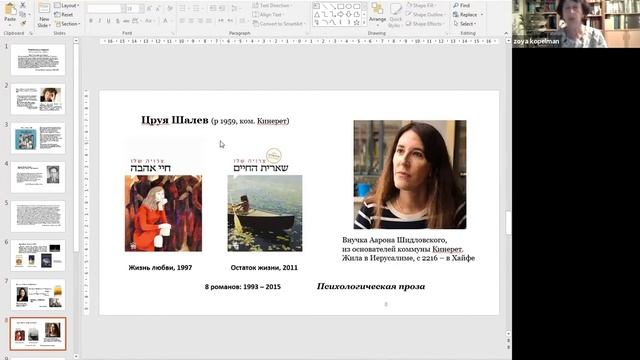640x360 pixels.
Task: Open the Change Case Aa menu
Action: coord(149,21)
